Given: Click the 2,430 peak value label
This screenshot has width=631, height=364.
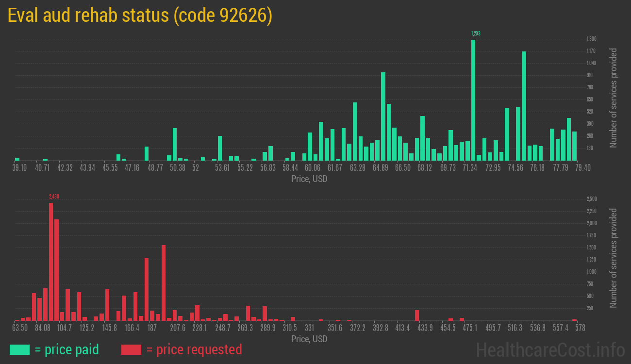Looking at the screenshot, I should (x=54, y=197).
